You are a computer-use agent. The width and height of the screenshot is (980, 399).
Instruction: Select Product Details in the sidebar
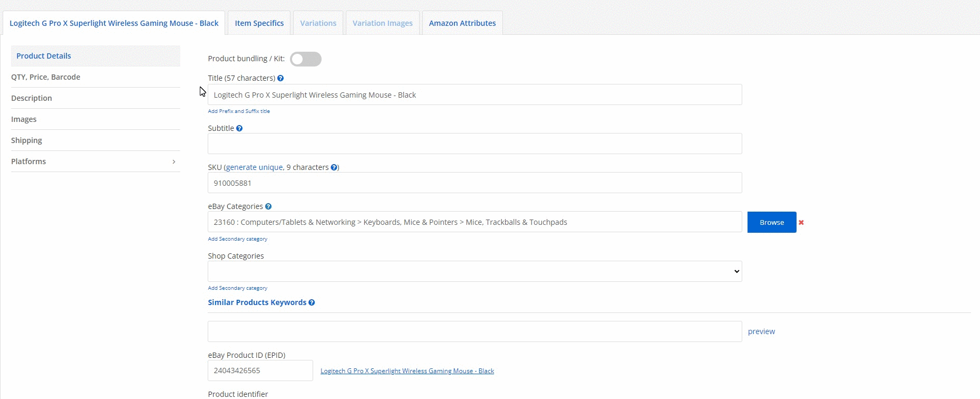coord(95,56)
